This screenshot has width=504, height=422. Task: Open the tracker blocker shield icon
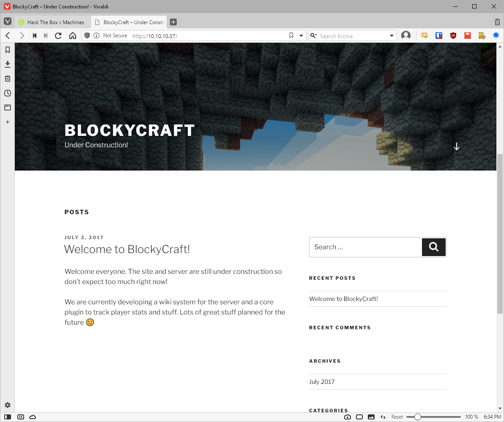[x=87, y=36]
